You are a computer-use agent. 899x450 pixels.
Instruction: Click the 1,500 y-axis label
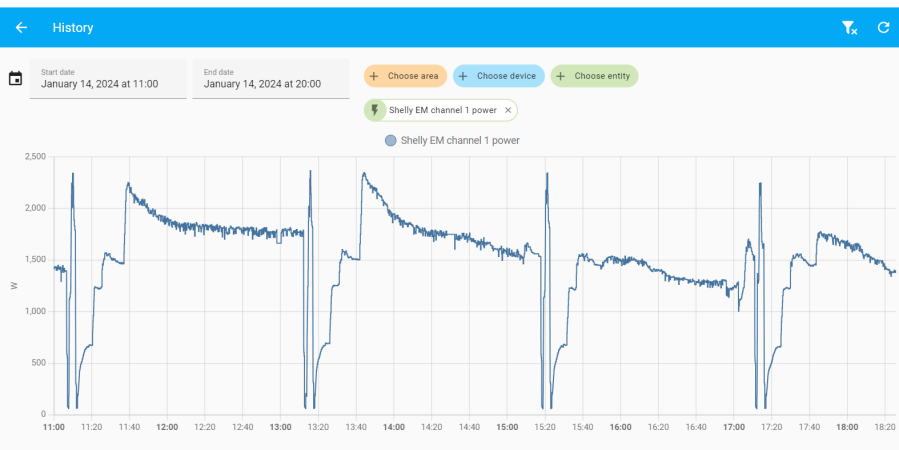tap(35, 260)
